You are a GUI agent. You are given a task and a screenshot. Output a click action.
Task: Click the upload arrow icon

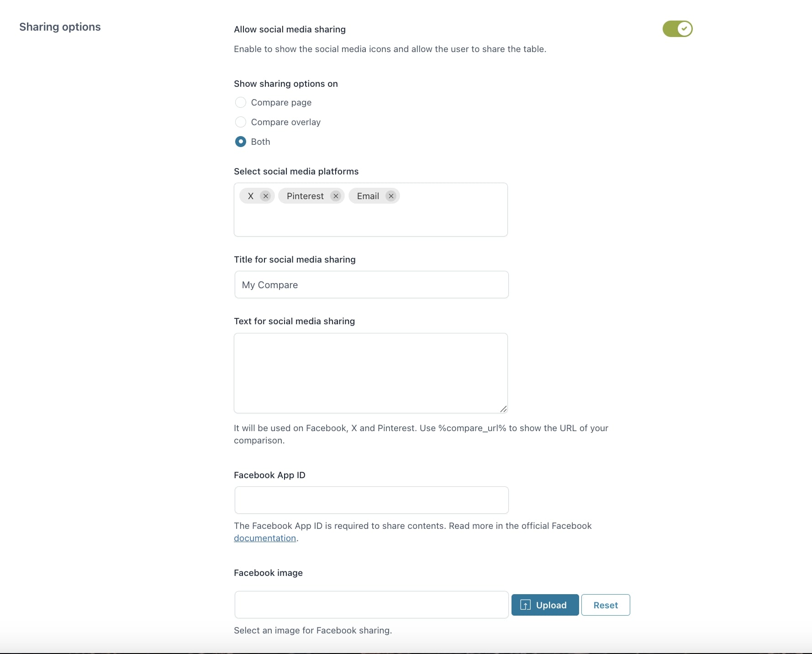tap(525, 605)
